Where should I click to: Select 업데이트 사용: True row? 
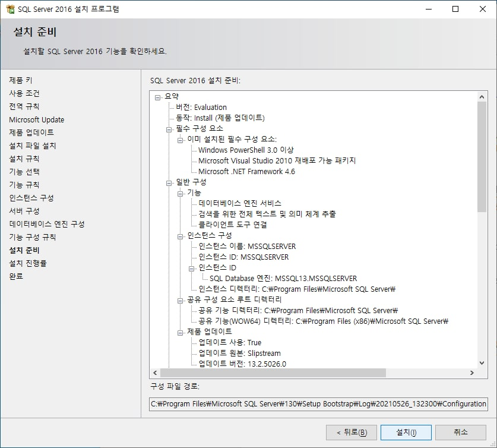[230, 342]
